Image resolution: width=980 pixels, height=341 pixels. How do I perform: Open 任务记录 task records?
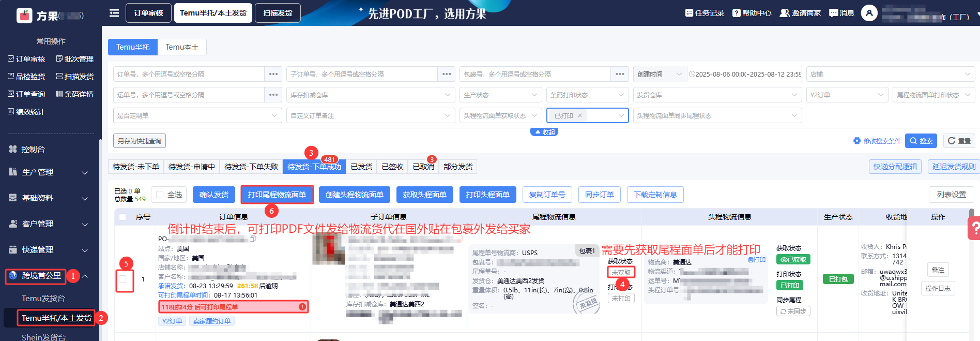tap(705, 13)
